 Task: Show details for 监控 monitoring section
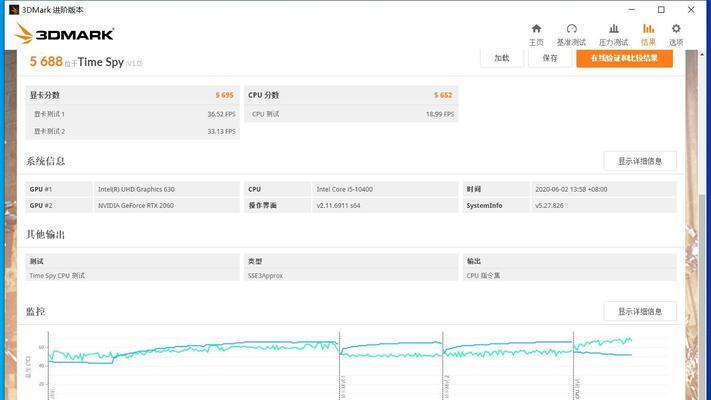pyautogui.click(x=640, y=312)
